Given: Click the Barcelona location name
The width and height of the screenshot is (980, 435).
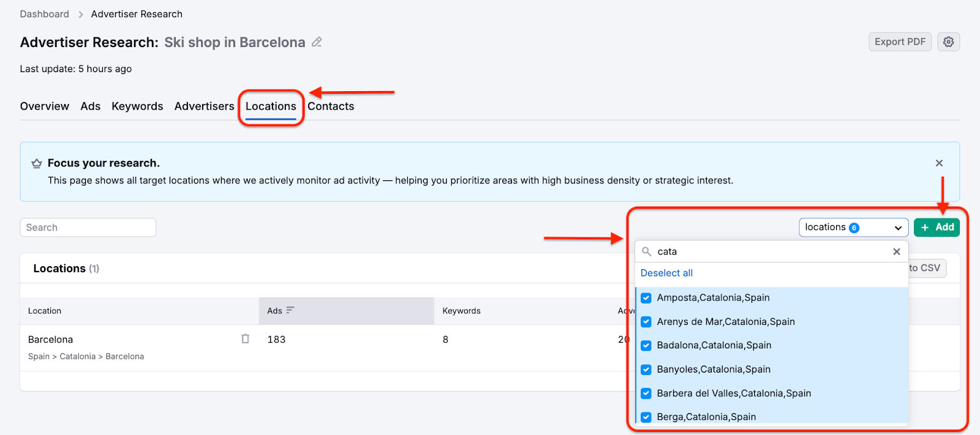Looking at the screenshot, I should (x=50, y=340).
